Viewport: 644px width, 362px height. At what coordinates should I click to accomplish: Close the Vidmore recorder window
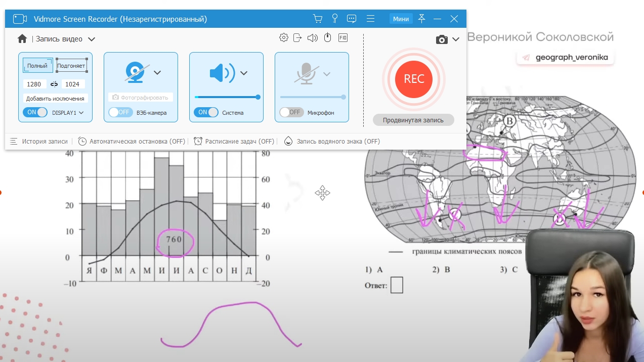click(454, 19)
